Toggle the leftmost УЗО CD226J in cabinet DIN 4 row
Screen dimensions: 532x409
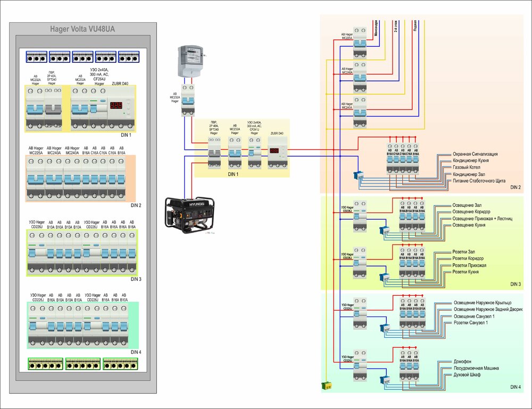pyautogui.click(x=33, y=326)
